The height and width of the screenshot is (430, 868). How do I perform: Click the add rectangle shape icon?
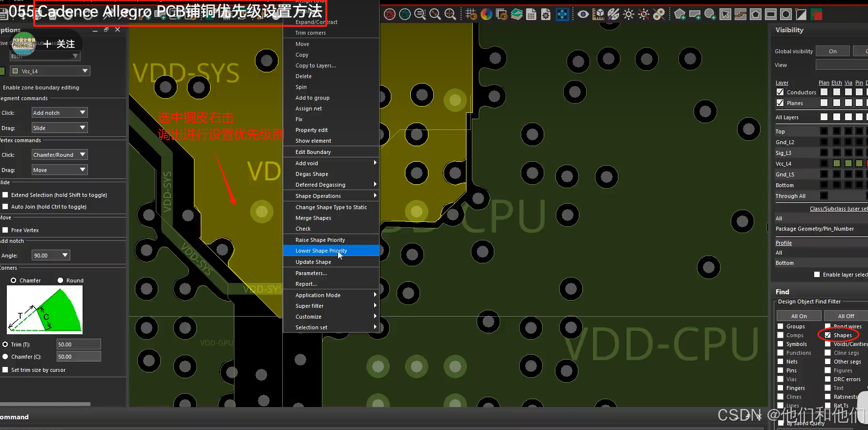tap(695, 14)
